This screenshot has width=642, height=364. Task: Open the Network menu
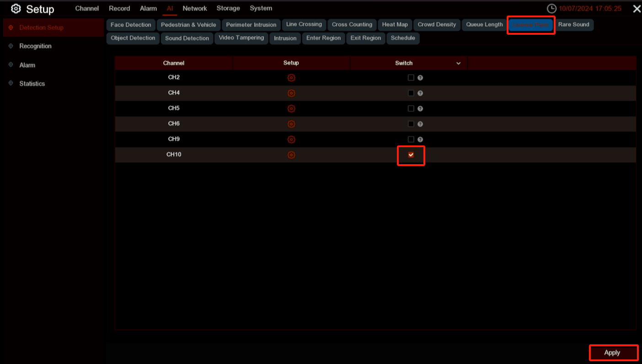(x=195, y=8)
